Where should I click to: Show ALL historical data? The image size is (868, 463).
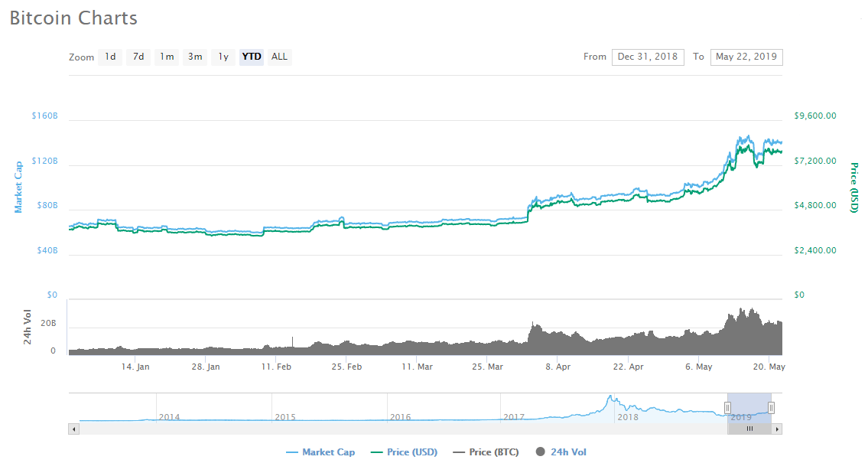[280, 57]
